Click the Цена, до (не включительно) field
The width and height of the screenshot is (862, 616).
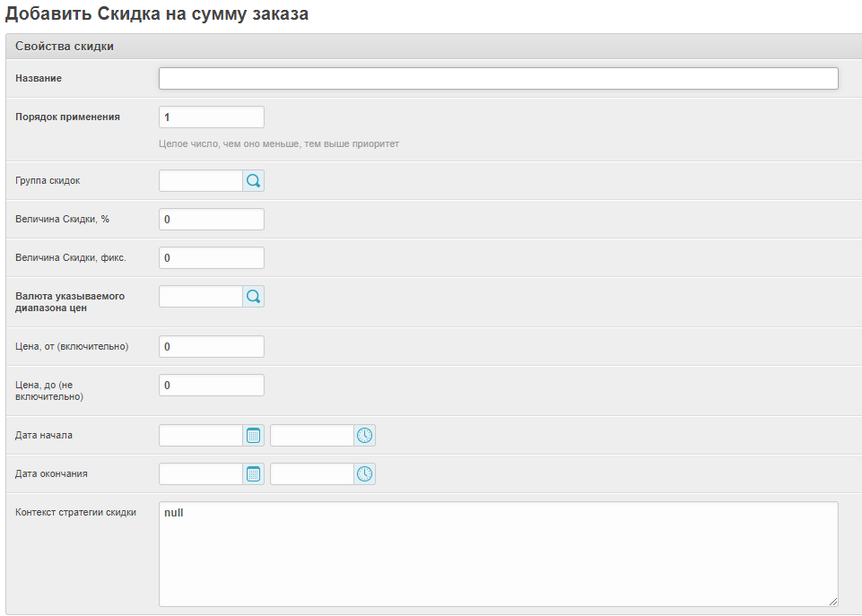coord(212,386)
